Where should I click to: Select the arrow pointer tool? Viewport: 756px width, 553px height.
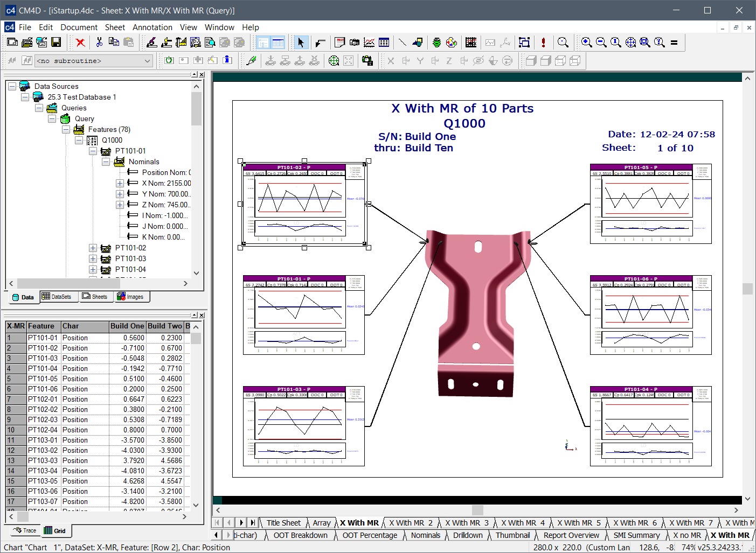coord(301,42)
